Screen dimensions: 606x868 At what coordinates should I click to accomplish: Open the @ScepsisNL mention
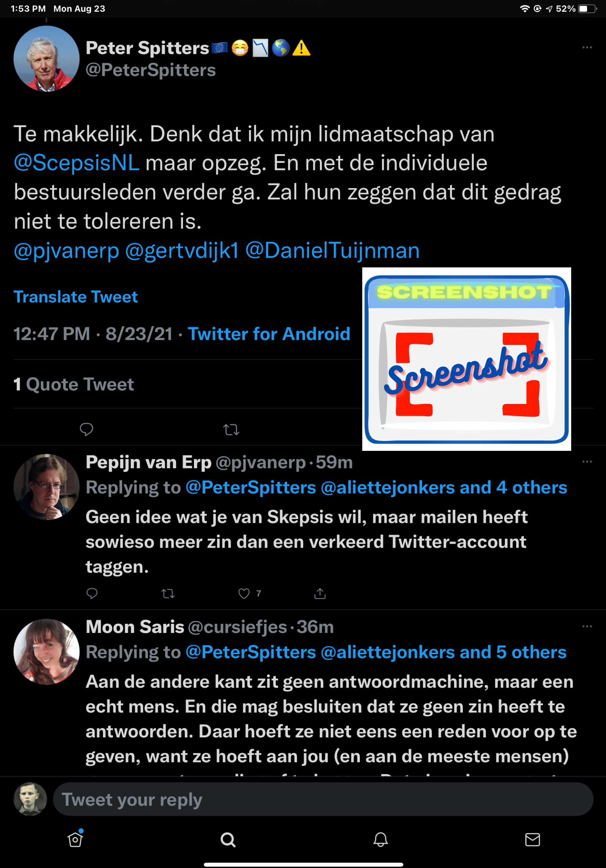(77, 163)
